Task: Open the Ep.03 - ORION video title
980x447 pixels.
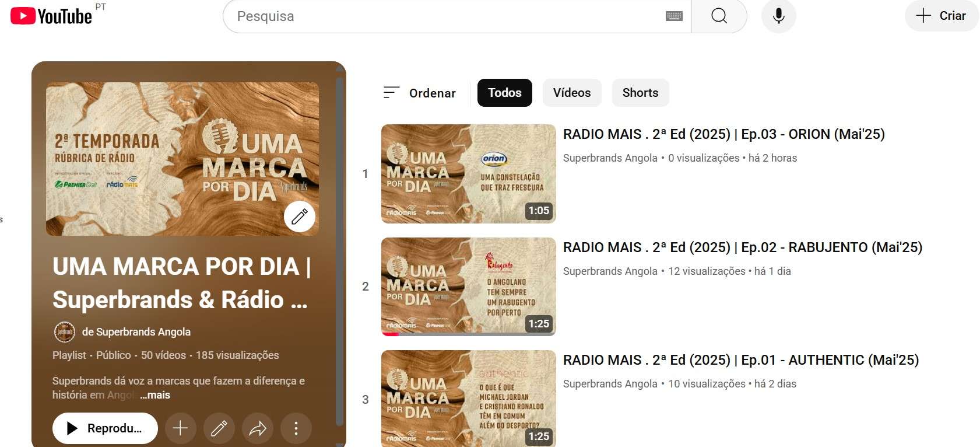Action: coord(724,134)
